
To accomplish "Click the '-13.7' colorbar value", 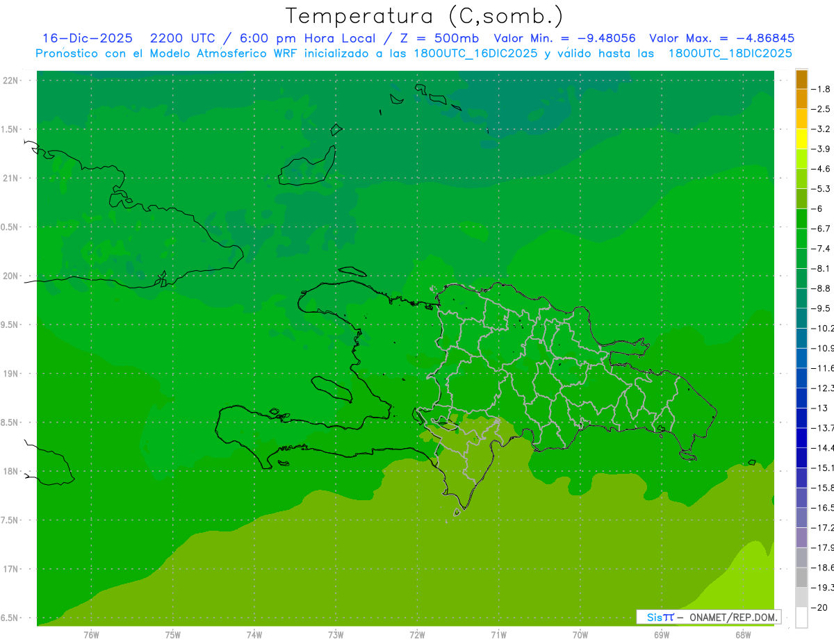I will (823, 428).
